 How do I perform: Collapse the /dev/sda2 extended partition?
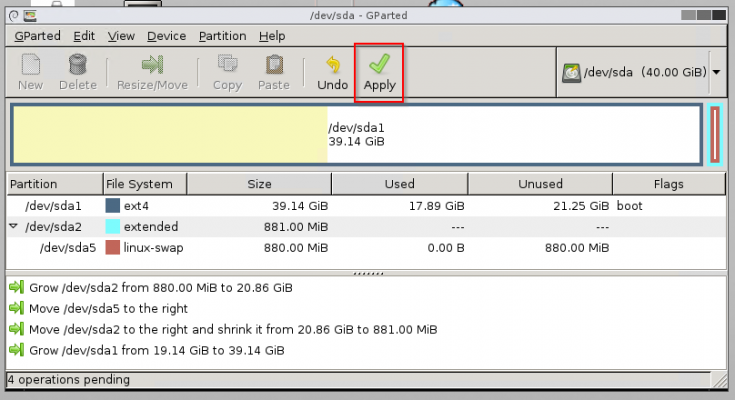coord(13,227)
